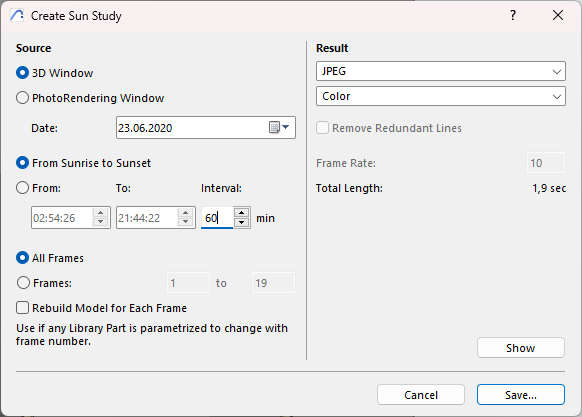Enable Rebuild Model for Each Frame
This screenshot has width=582, height=417.
22,308
